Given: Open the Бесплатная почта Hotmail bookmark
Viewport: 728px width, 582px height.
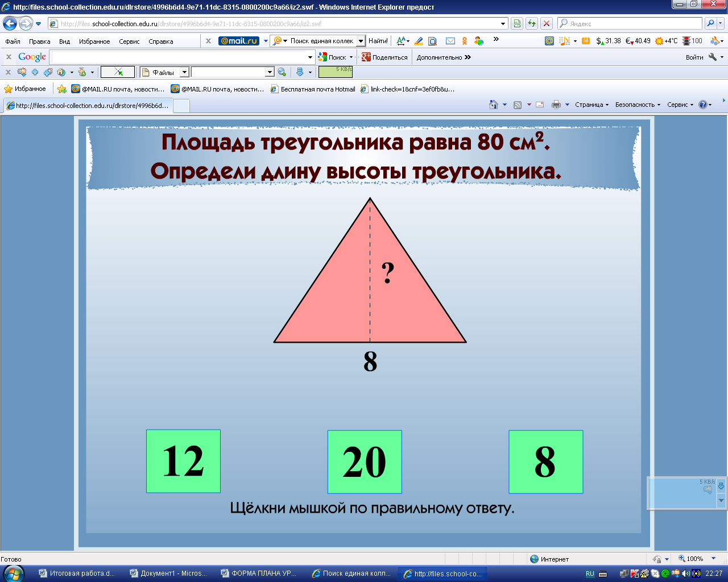Looking at the screenshot, I should (x=313, y=89).
